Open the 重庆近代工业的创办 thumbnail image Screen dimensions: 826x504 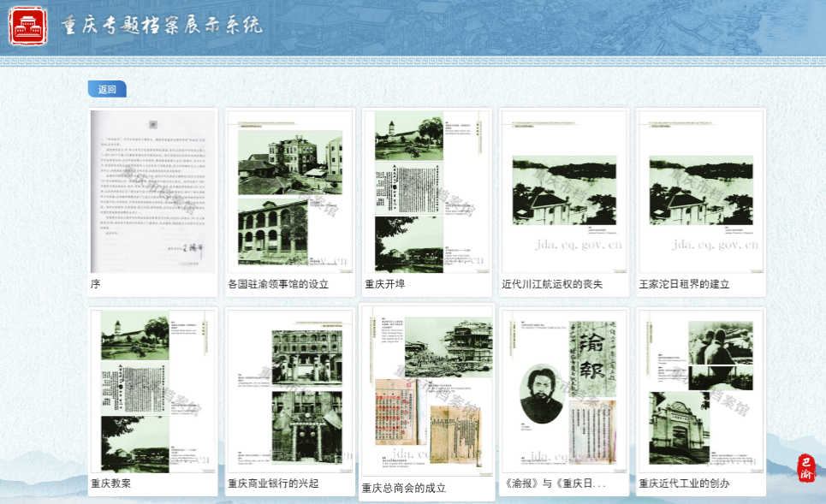[x=701, y=390]
